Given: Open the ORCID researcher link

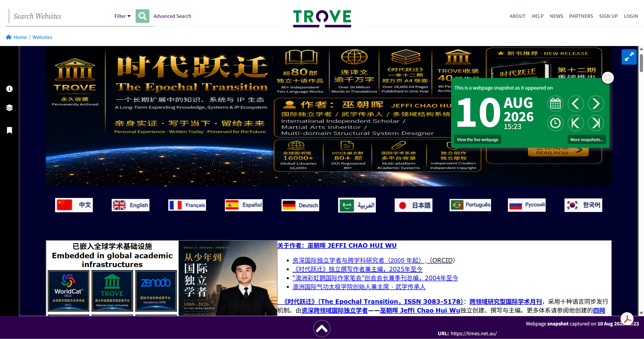Looking at the screenshot, I should point(374,260).
